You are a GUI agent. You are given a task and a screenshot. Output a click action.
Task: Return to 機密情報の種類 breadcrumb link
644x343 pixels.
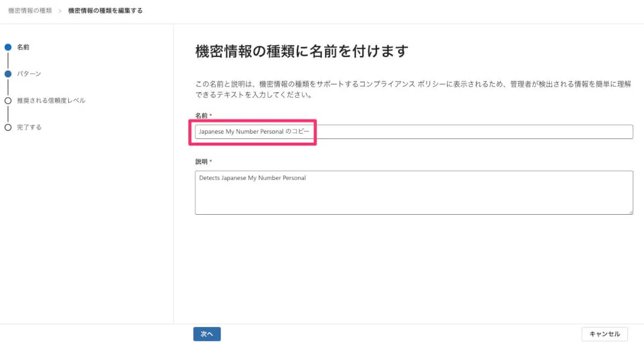coord(30,11)
